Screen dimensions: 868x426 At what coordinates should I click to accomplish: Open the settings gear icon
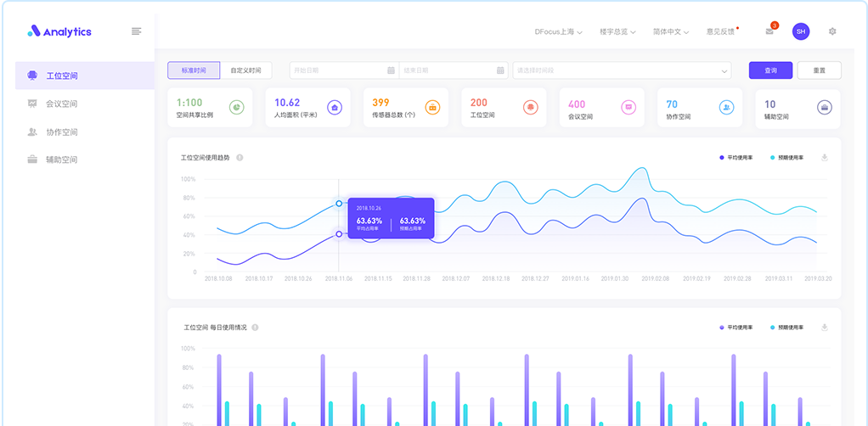[x=832, y=31]
